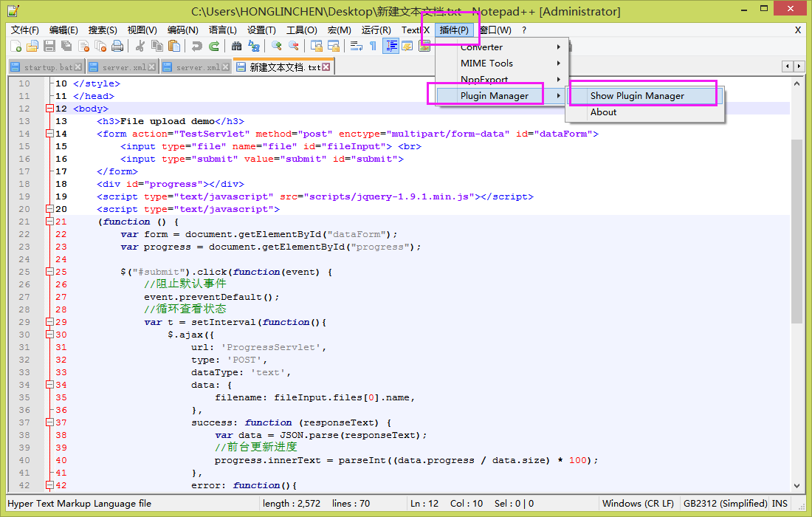The width and height of the screenshot is (812, 517).
Task: Choose Show Plugin Manager in submenu
Action: pyautogui.click(x=644, y=96)
